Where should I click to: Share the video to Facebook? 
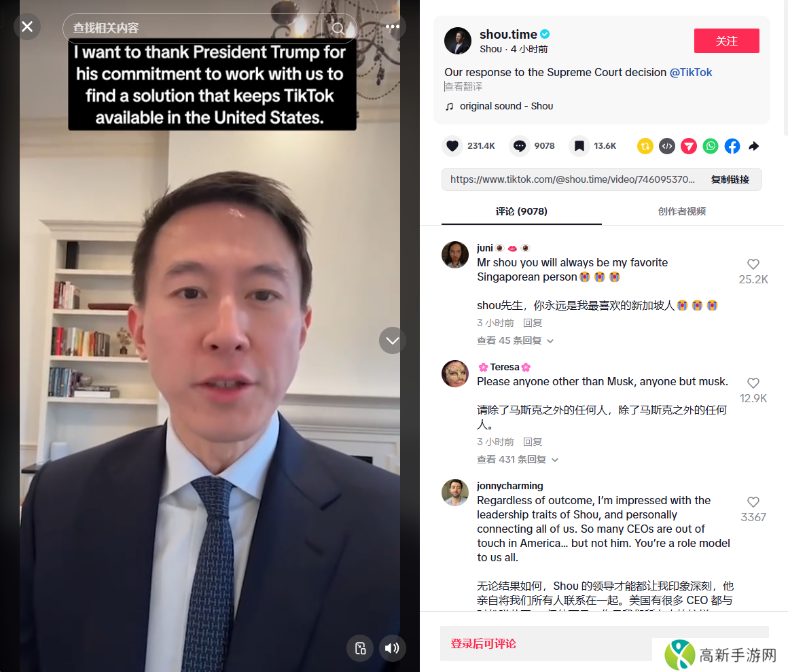pos(732,146)
